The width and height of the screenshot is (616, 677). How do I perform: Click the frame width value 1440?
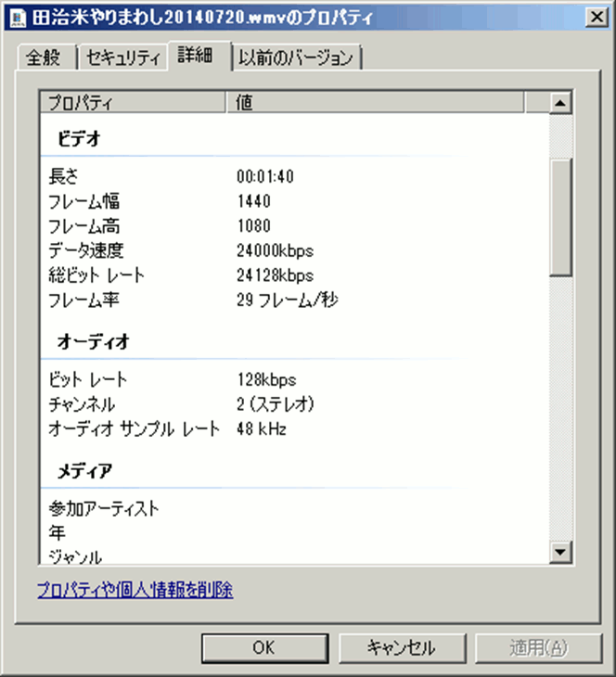[x=254, y=201]
